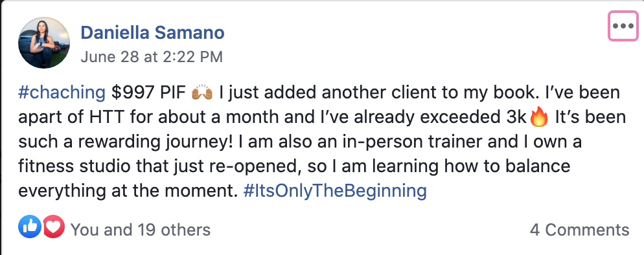Image resolution: width=644 pixels, height=255 pixels.
Task: Click the words 'fitness studio' in post
Action: [73, 166]
